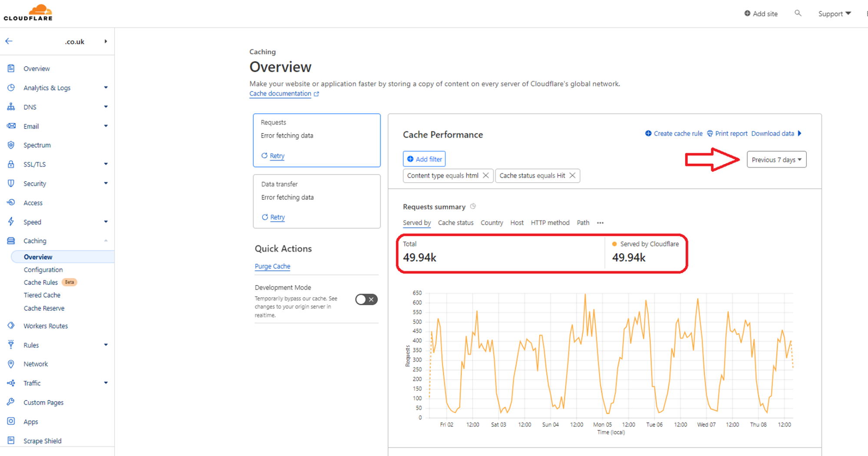This screenshot has height=456, width=868.
Task: Go back using the left arrow
Action: click(x=9, y=41)
